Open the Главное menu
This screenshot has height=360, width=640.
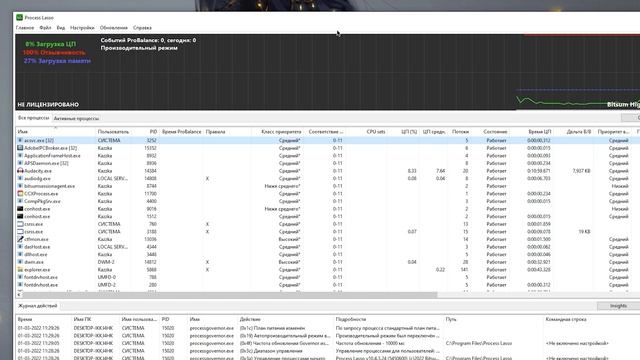(25, 28)
